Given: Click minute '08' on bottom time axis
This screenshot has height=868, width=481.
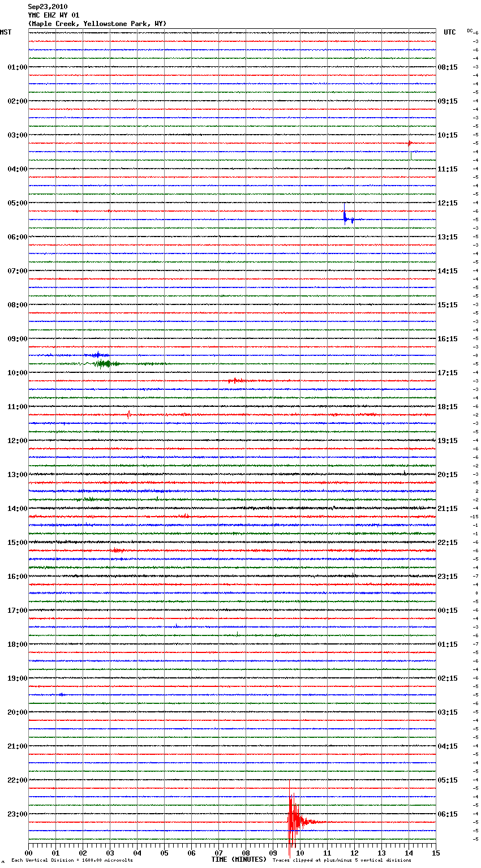Looking at the screenshot, I should [x=246, y=853].
